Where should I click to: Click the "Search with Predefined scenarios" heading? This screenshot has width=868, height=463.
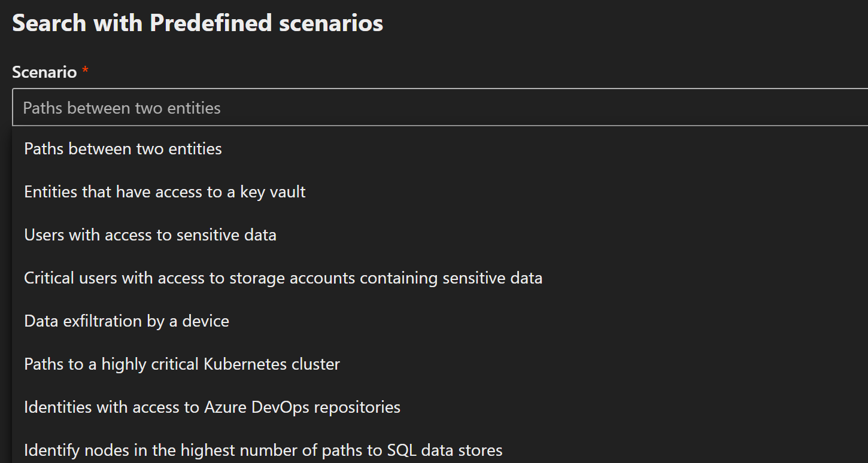(x=198, y=23)
